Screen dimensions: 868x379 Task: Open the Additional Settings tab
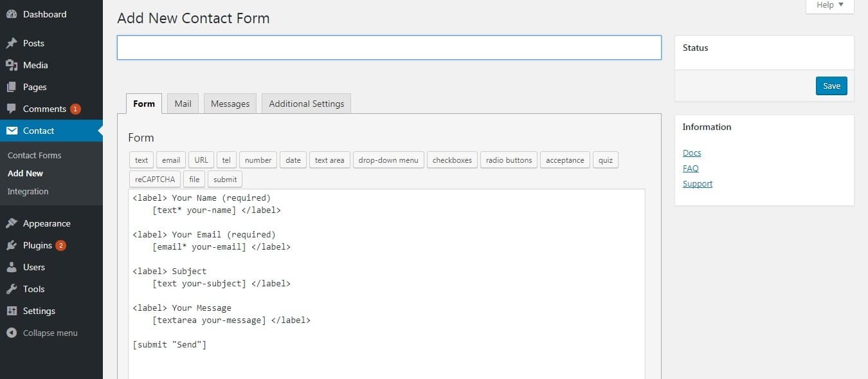click(306, 103)
